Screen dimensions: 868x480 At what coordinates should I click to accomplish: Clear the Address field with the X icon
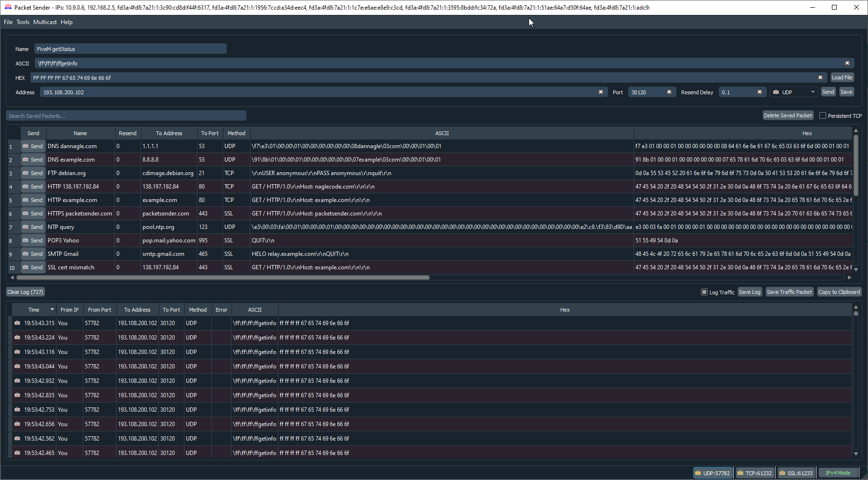[600, 92]
